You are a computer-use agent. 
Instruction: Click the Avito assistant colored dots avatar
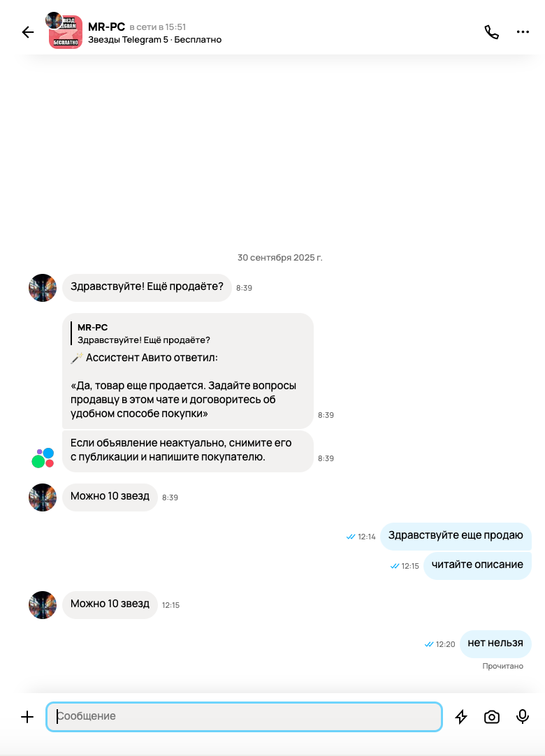[43, 458]
